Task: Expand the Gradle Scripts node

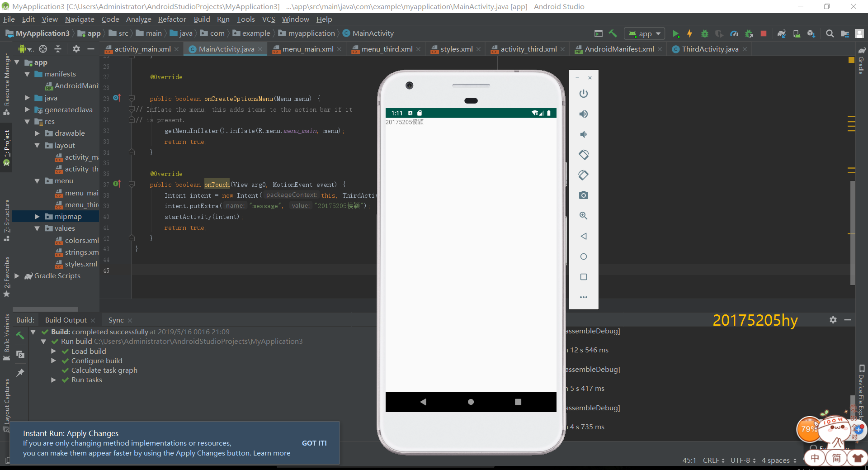Action: click(x=17, y=276)
